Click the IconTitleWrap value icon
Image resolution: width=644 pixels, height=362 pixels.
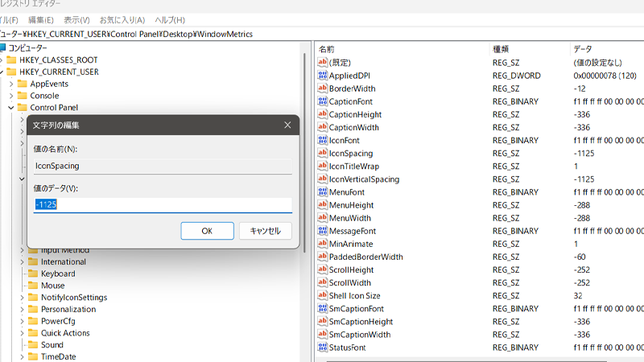[323, 166]
